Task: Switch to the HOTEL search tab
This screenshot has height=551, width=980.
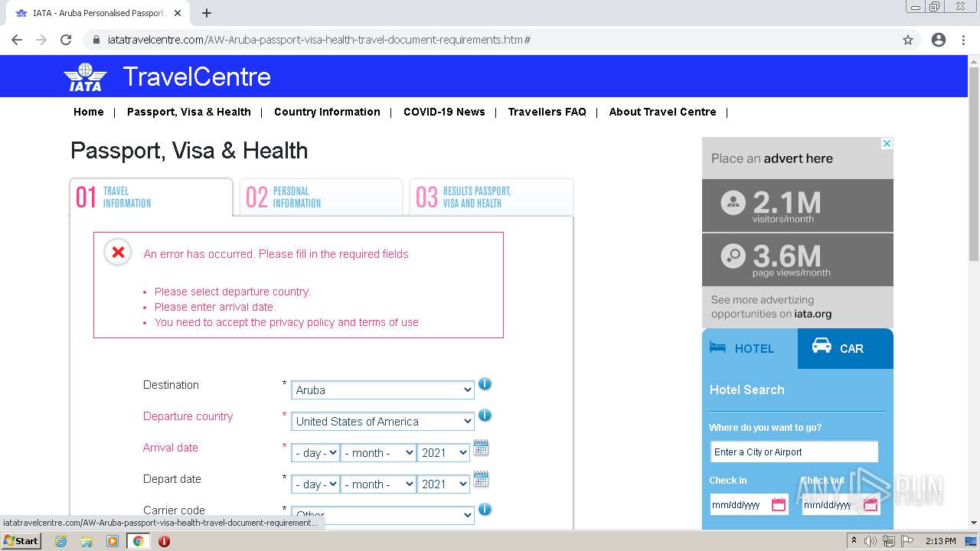Action: pos(750,348)
